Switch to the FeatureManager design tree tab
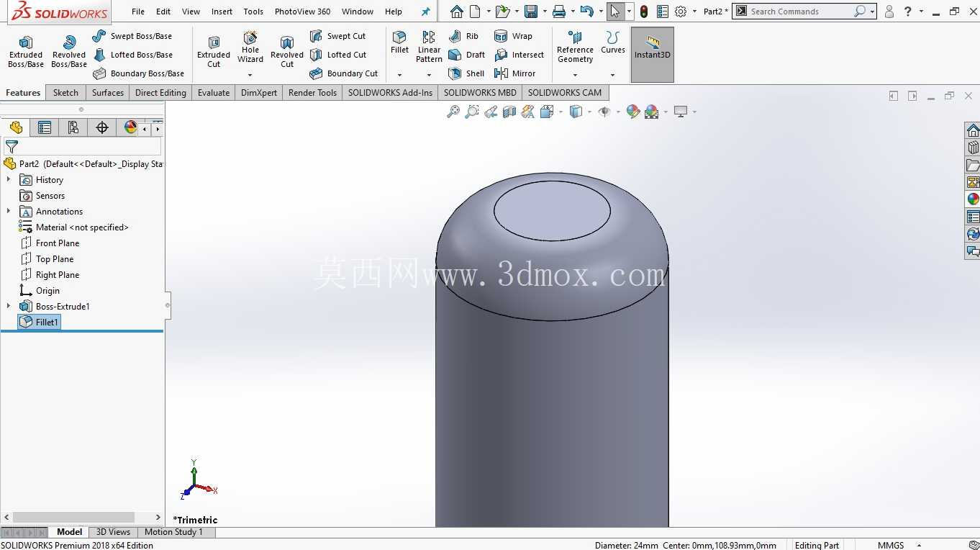Viewport: 980px width, 550px height. (16, 127)
